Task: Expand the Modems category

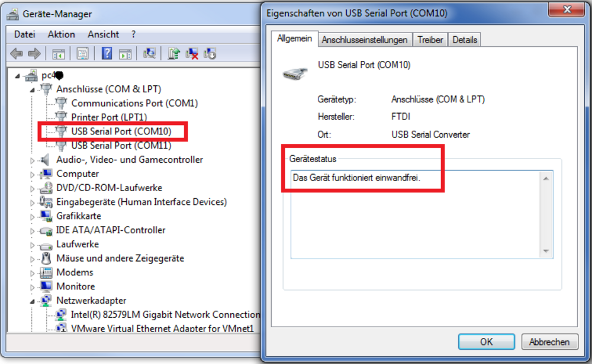Action: [33, 273]
